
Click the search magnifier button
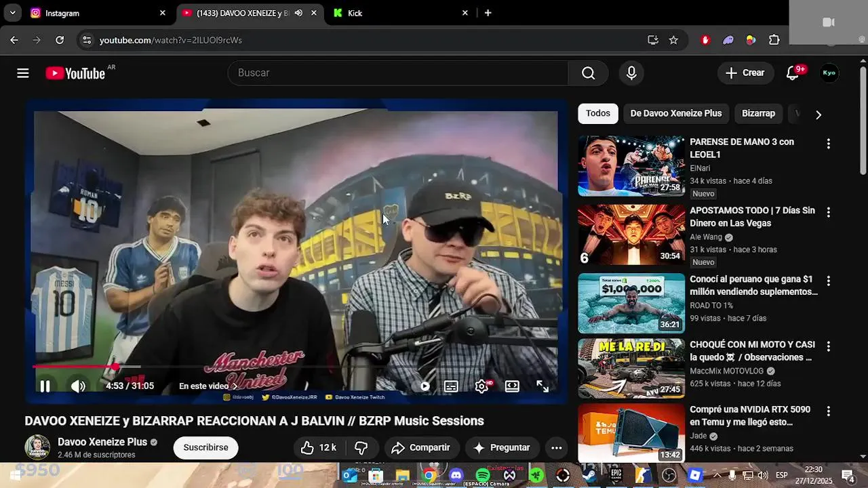point(588,73)
